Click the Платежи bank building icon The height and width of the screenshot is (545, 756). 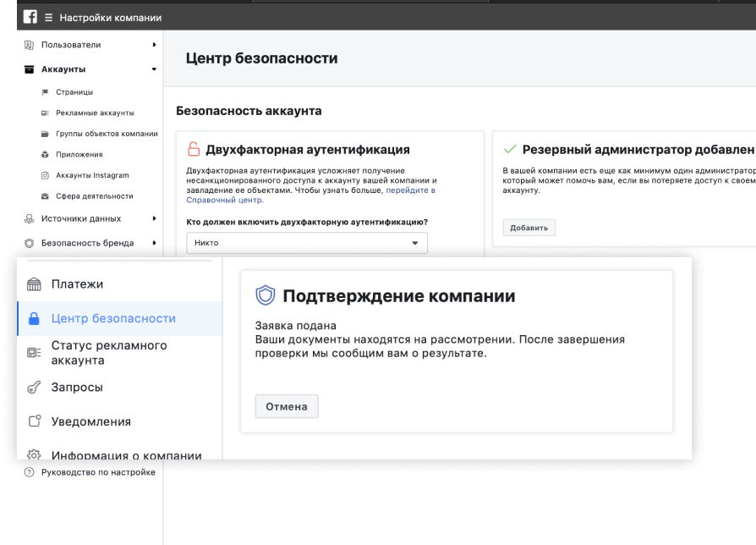34,284
